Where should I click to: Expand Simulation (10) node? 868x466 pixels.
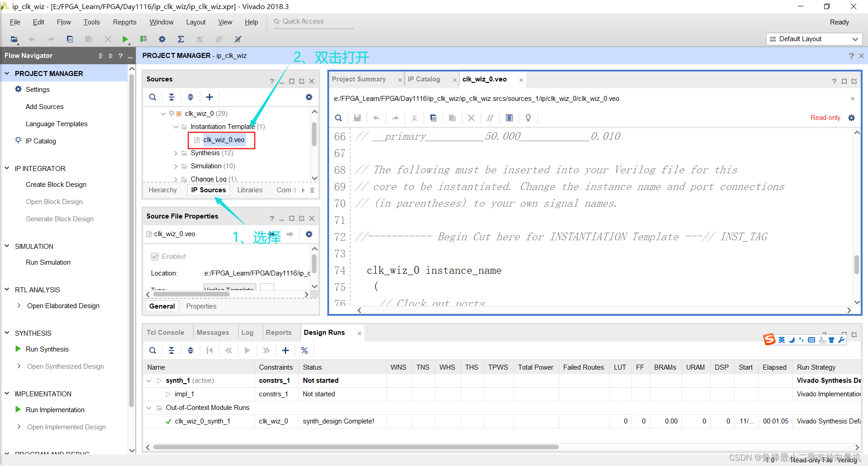point(176,166)
